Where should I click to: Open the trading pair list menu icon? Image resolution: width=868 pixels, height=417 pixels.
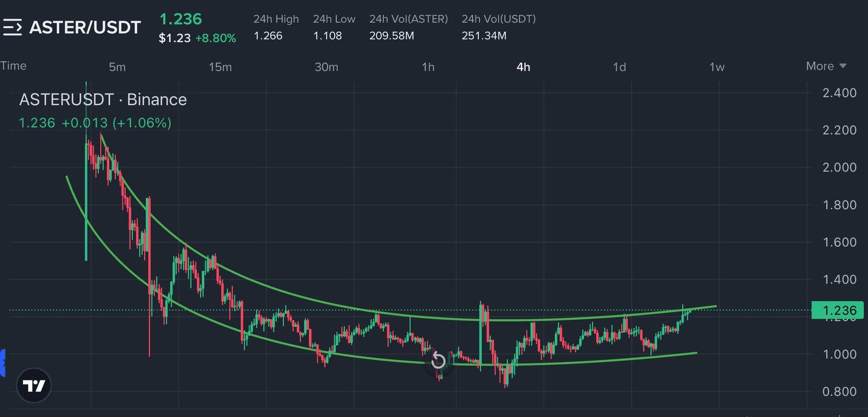tap(12, 27)
